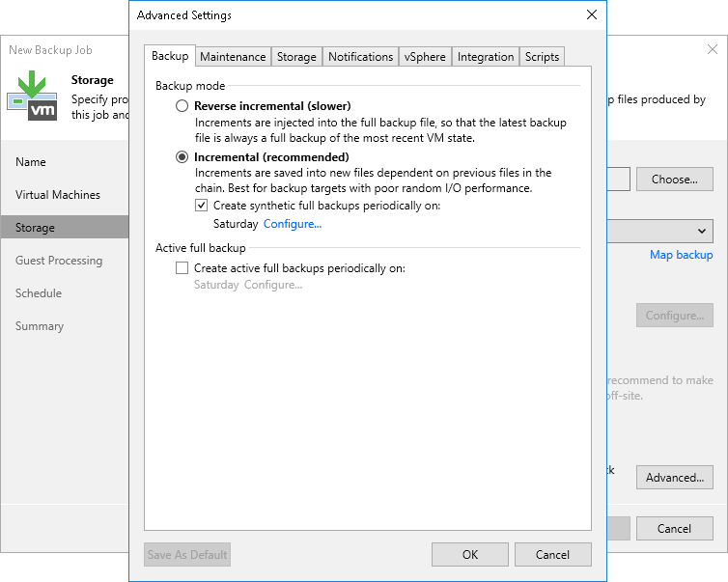Go to the Name wizard step
This screenshot has width=728, height=582.
31,162
